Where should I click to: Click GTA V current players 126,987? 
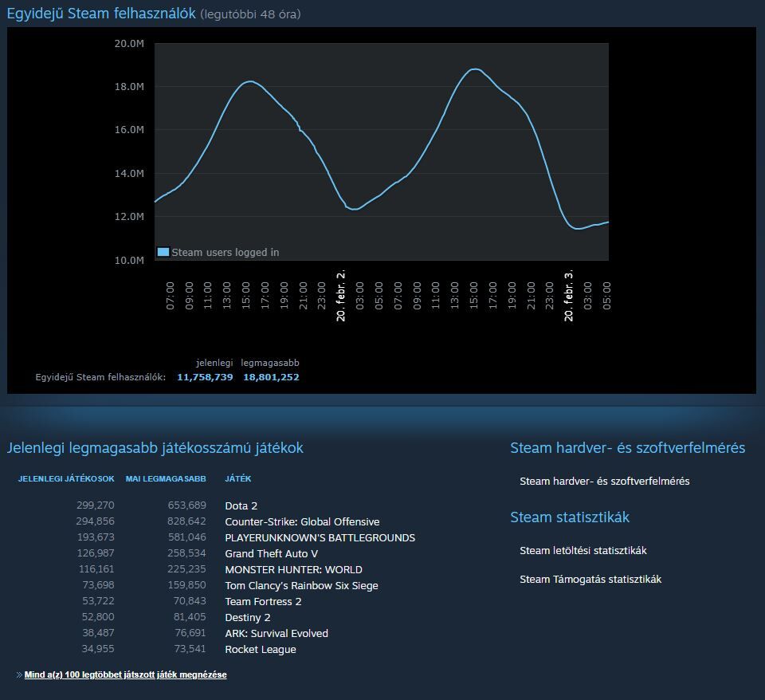[x=96, y=553]
